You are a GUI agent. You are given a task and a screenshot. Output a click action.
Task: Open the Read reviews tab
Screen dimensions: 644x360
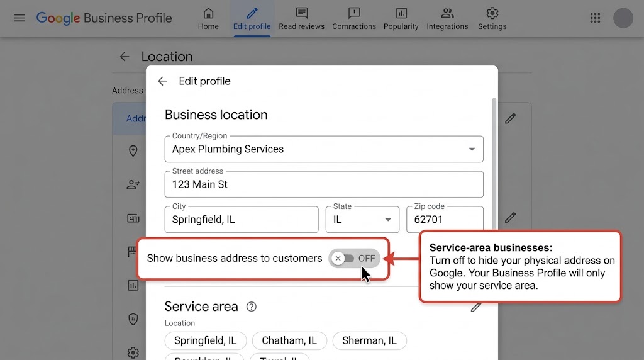[x=301, y=19]
